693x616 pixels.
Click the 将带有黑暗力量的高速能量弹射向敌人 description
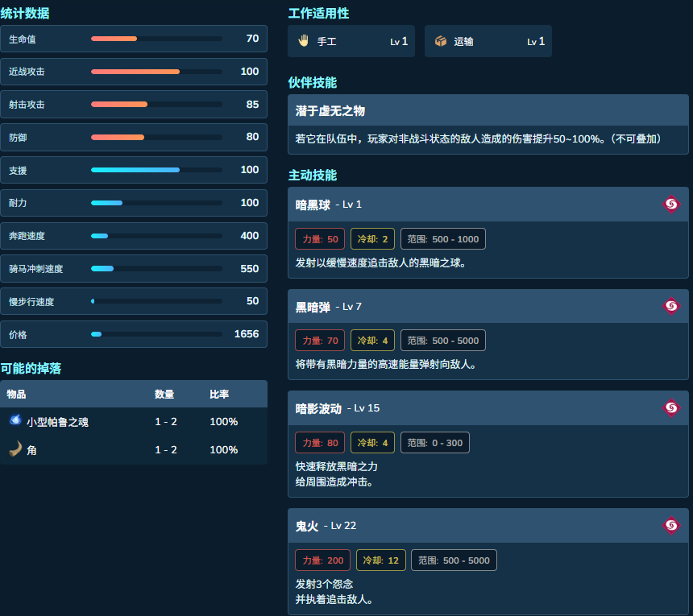386,364
